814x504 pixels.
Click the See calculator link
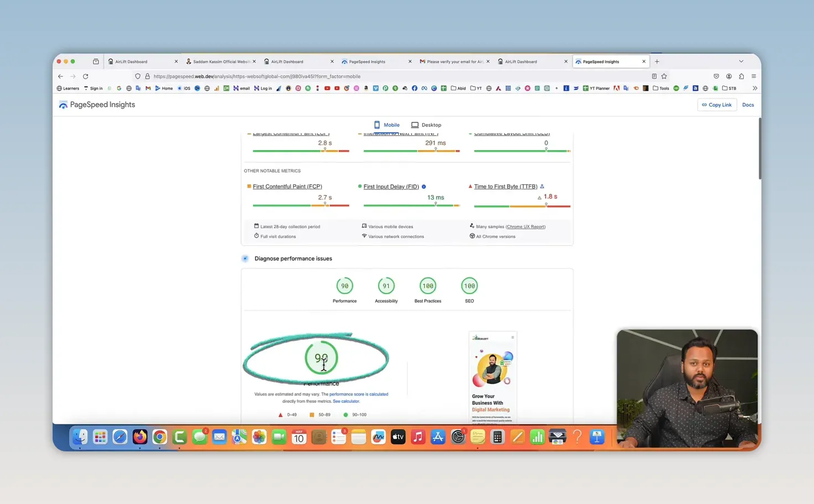[x=346, y=401]
